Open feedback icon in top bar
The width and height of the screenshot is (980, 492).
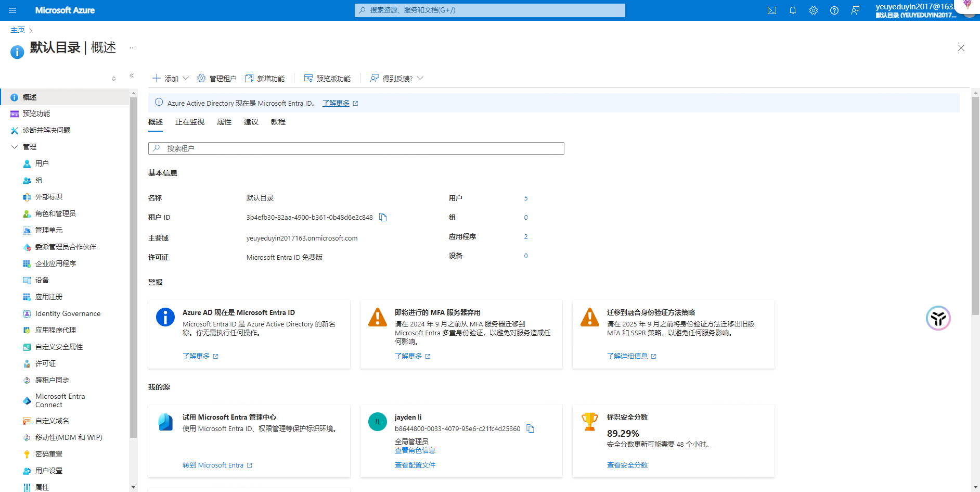[855, 10]
